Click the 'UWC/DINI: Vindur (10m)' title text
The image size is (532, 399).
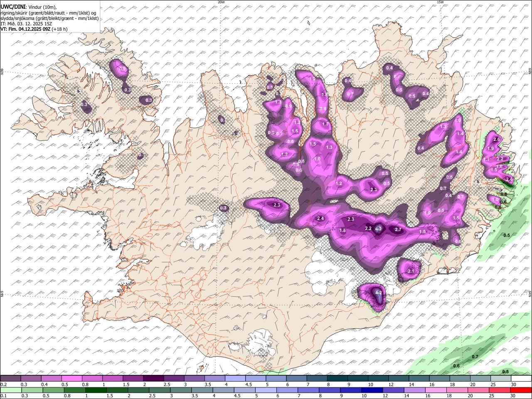click(28, 7)
